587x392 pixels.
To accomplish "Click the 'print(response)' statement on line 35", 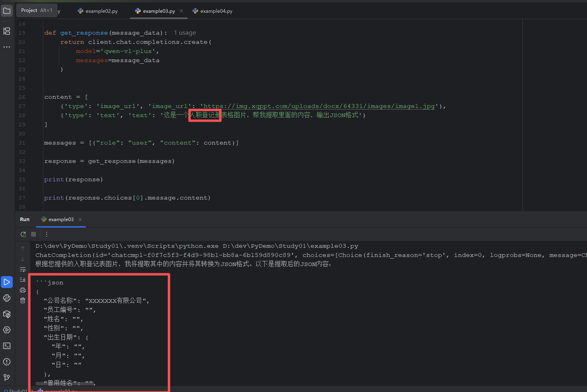I will coord(73,179).
